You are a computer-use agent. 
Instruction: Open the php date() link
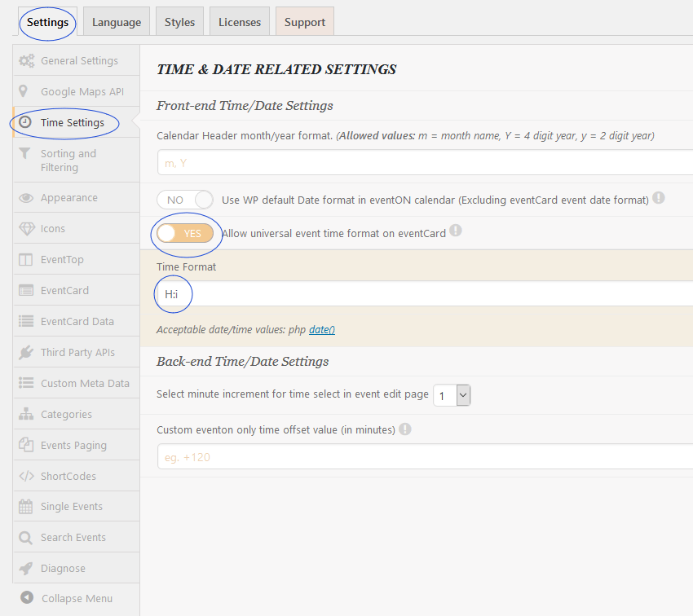tap(322, 330)
